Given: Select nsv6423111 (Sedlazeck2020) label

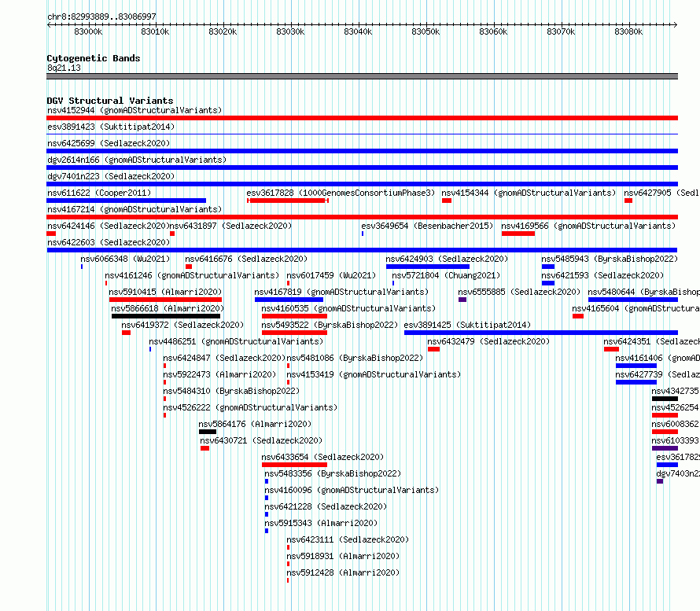Looking at the screenshot, I should (x=348, y=539).
